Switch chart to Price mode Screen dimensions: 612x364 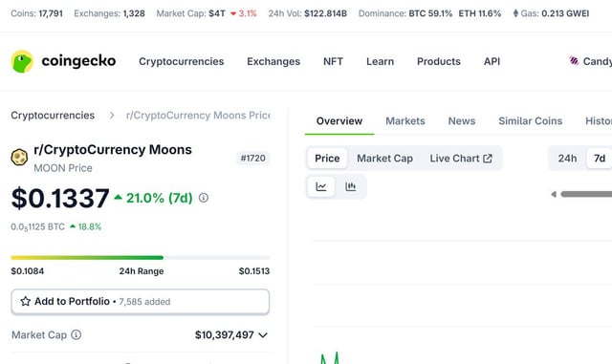click(327, 159)
